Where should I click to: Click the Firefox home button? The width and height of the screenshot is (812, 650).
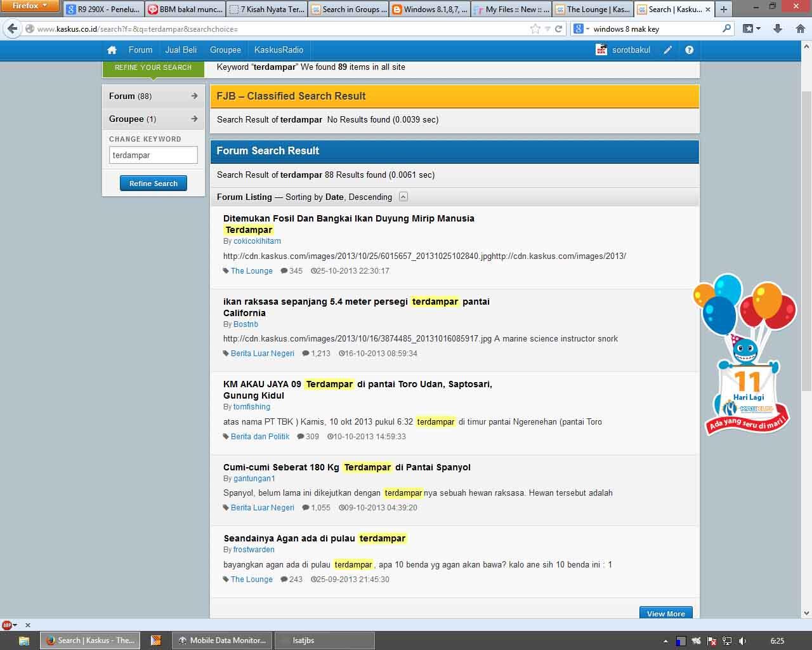coord(801,29)
